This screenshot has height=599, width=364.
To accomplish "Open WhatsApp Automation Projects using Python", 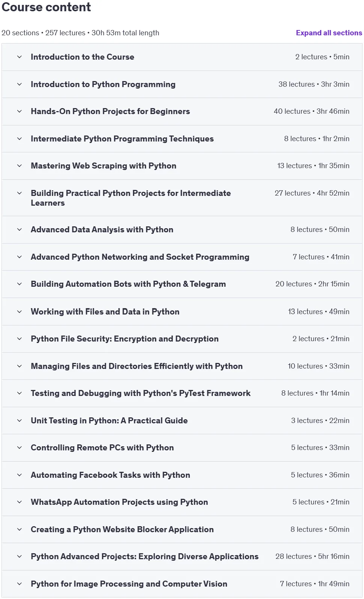I will 182,502.
